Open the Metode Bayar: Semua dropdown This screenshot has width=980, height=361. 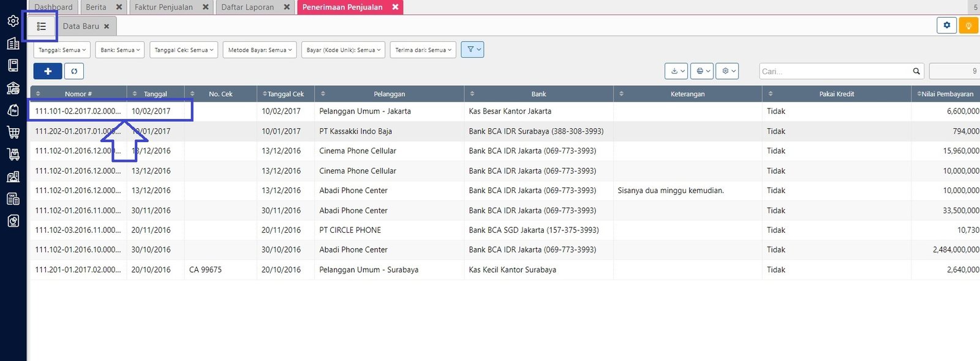pyautogui.click(x=260, y=50)
